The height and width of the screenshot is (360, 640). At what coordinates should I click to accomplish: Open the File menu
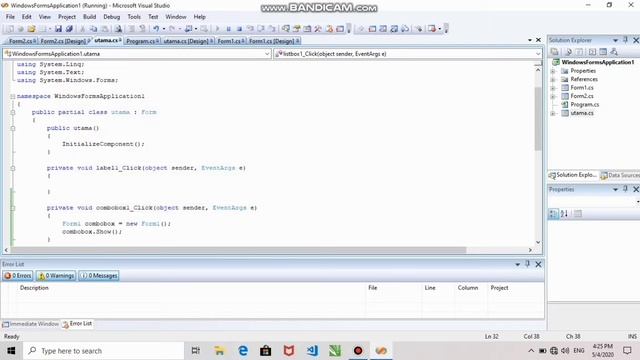coord(10,17)
